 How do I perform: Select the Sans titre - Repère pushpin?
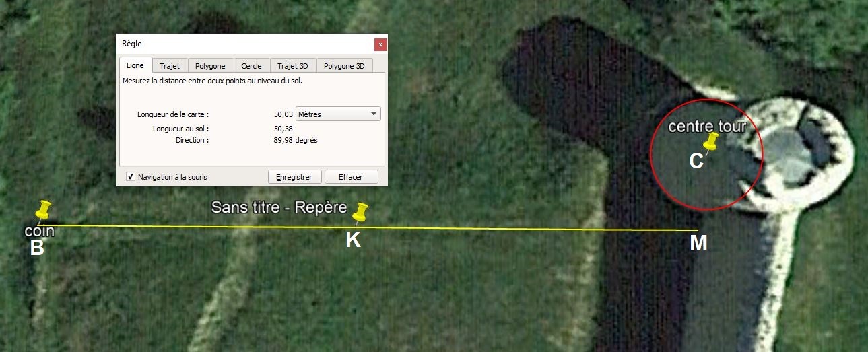point(361,211)
